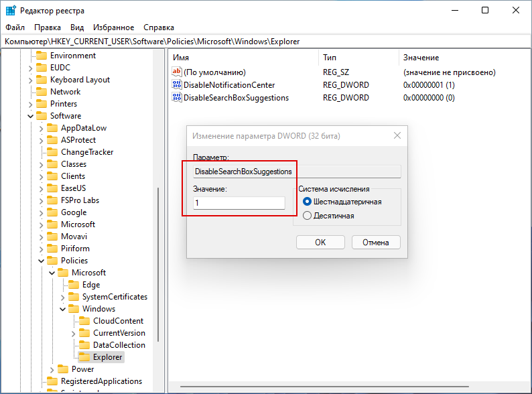The image size is (532, 394).
Task: Select the Network folder icon
Action: point(42,92)
